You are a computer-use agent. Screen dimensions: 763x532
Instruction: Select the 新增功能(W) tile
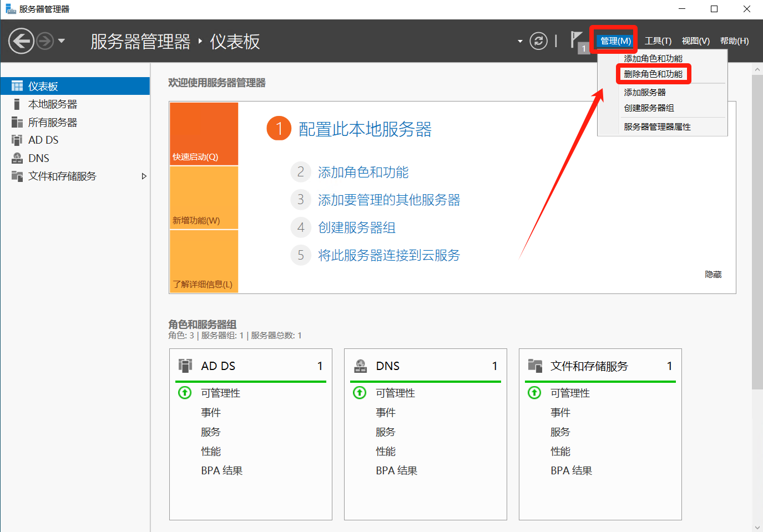click(x=204, y=198)
